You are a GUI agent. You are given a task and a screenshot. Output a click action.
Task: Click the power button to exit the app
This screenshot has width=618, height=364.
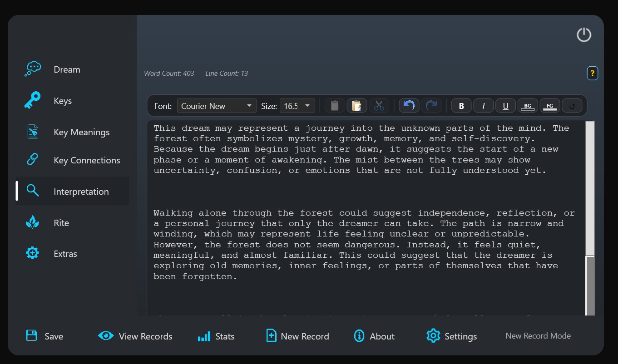(x=584, y=35)
